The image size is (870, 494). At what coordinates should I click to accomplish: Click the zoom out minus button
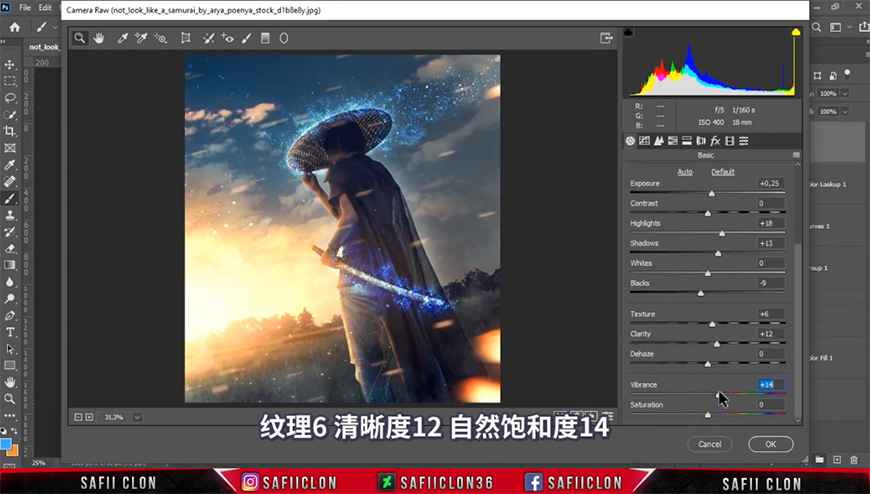point(78,417)
